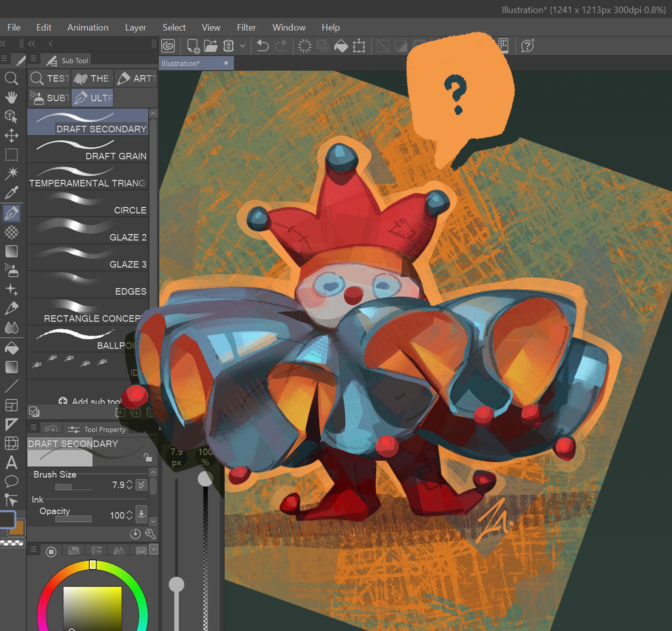This screenshot has height=631, width=672.
Task: Click the Undo arrow in toolbar
Action: pos(262,46)
